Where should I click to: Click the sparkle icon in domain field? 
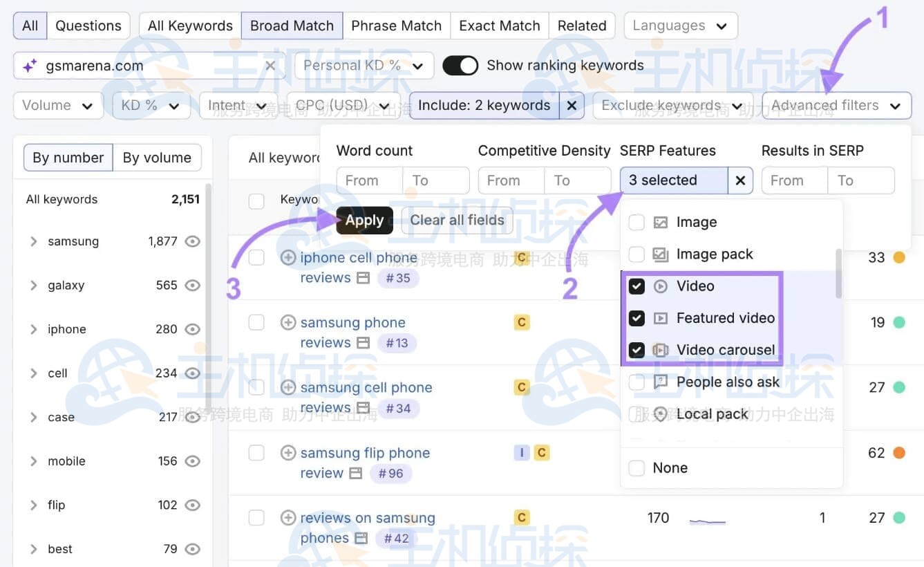point(30,66)
